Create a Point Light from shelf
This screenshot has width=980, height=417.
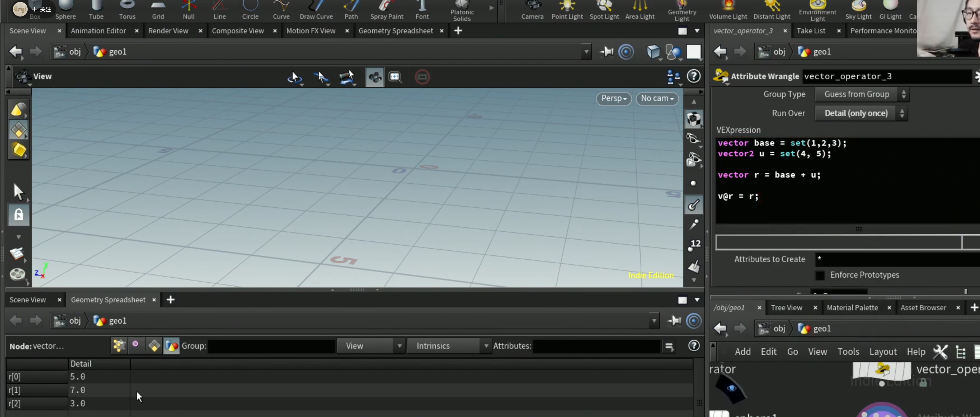pyautogui.click(x=567, y=10)
